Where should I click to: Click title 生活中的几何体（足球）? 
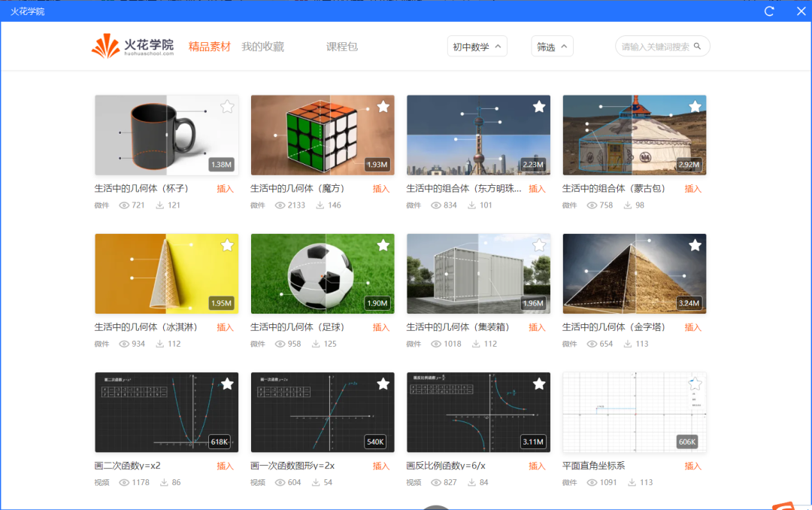coord(297,327)
